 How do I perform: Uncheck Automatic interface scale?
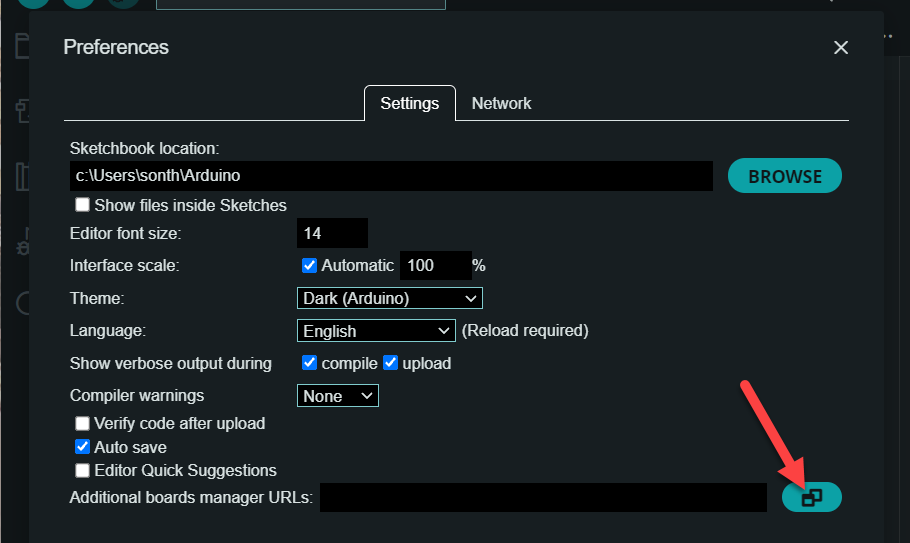point(309,266)
